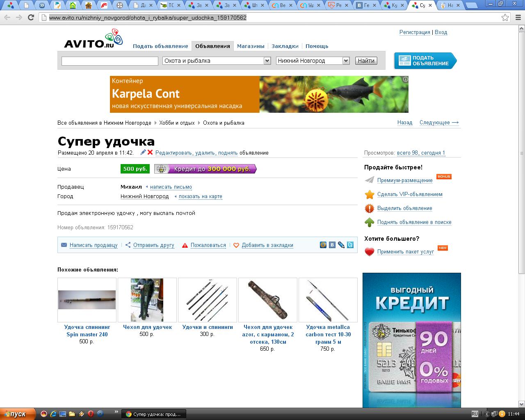The image size is (525, 420).
Task: Expand the quick launch overflow chevron
Action: [x=116, y=412]
